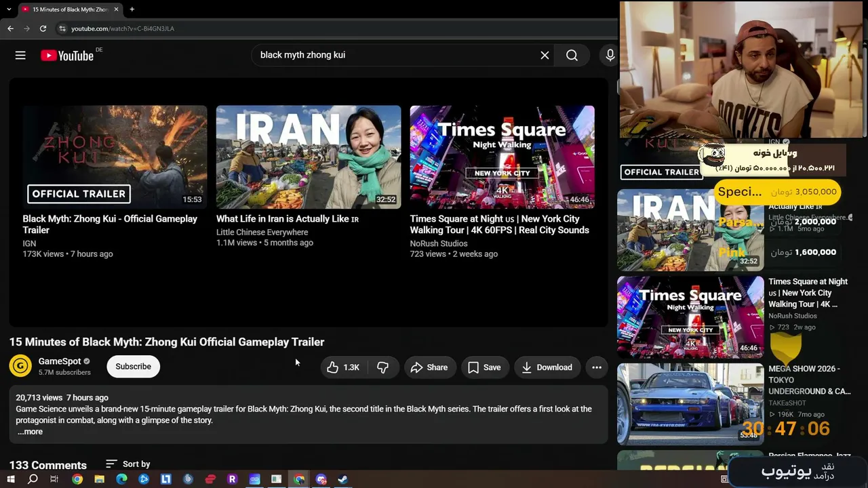Select the video title '15 Minutes of Black Myth'
The image size is (868, 488).
click(x=167, y=342)
